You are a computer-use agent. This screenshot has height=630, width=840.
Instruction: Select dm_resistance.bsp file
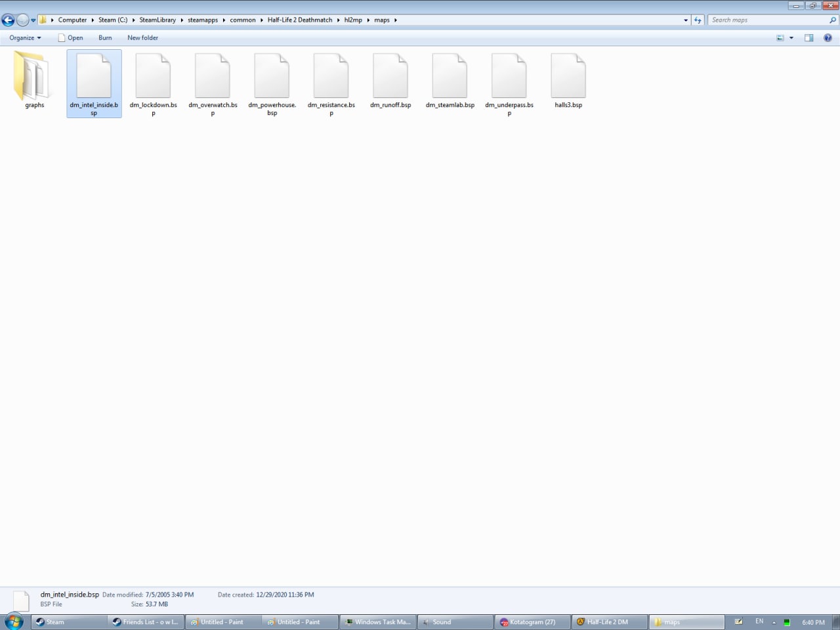(331, 84)
